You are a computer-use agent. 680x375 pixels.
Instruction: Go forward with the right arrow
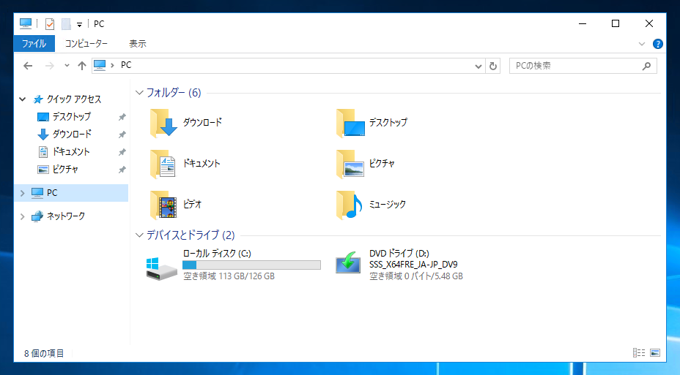(49, 66)
